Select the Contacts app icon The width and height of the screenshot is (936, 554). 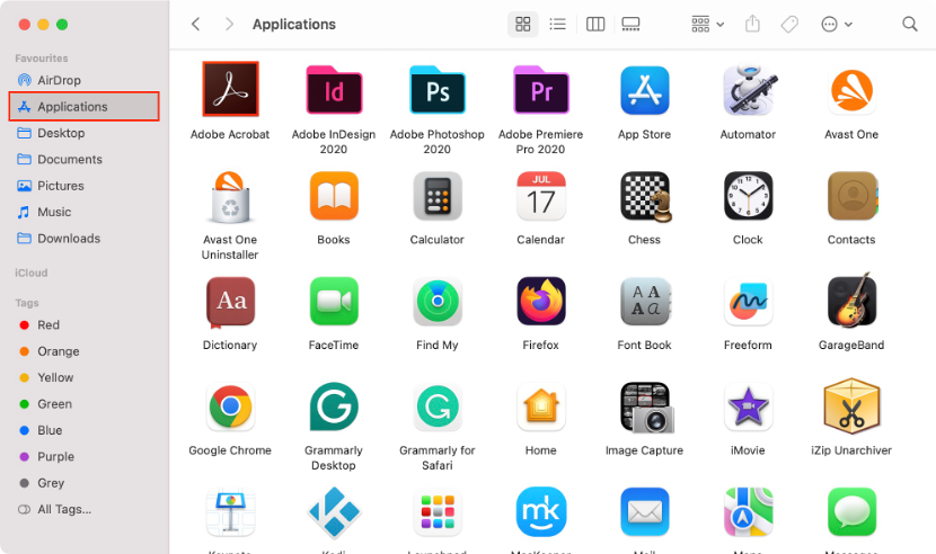(852, 196)
